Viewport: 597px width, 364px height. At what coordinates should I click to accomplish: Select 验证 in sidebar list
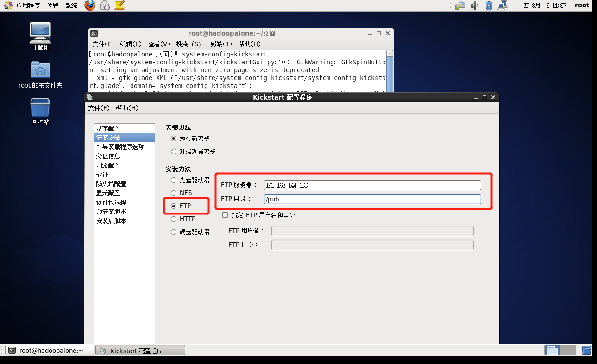point(125,175)
